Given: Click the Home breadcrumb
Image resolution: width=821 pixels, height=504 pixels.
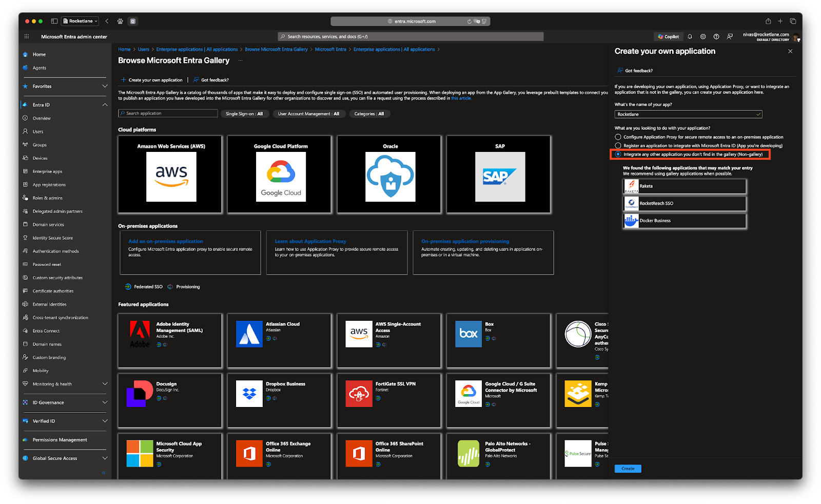Looking at the screenshot, I should point(124,49).
